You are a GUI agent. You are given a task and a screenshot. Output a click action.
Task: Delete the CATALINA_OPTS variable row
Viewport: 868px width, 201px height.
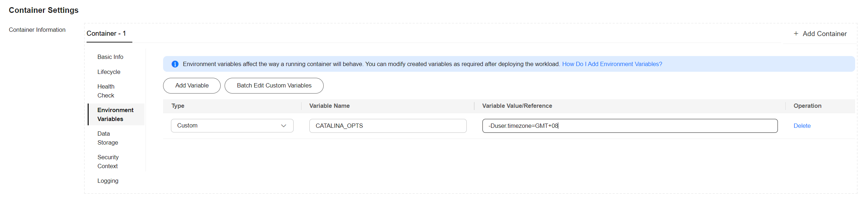click(802, 126)
